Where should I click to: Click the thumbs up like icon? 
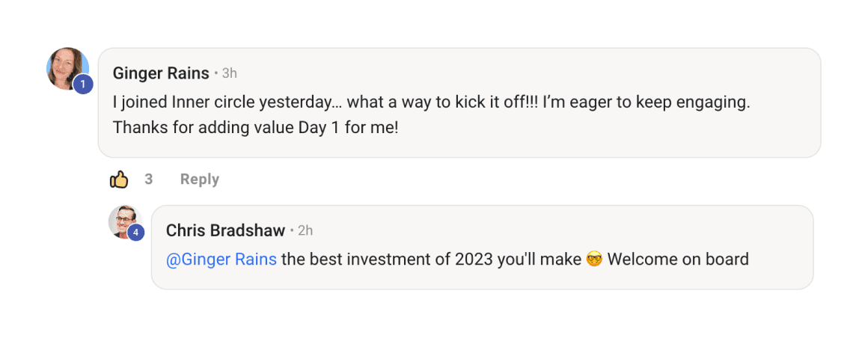pyautogui.click(x=119, y=179)
